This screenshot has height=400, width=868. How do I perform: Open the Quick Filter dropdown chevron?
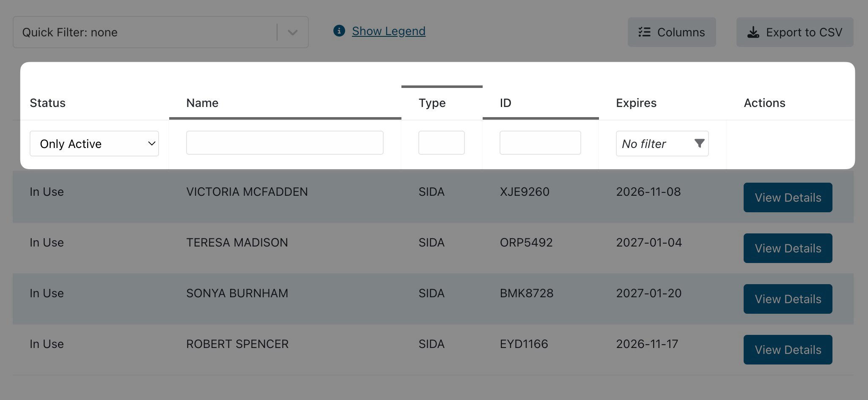point(292,33)
